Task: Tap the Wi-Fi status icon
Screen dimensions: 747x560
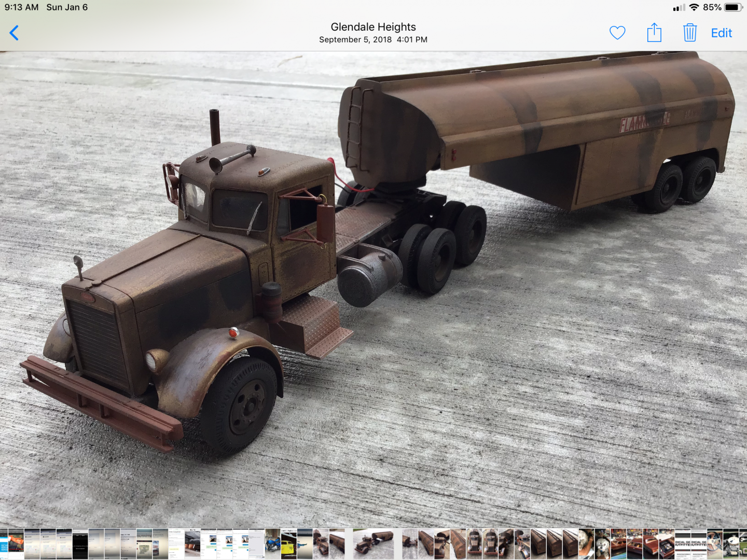Action: coord(694,7)
